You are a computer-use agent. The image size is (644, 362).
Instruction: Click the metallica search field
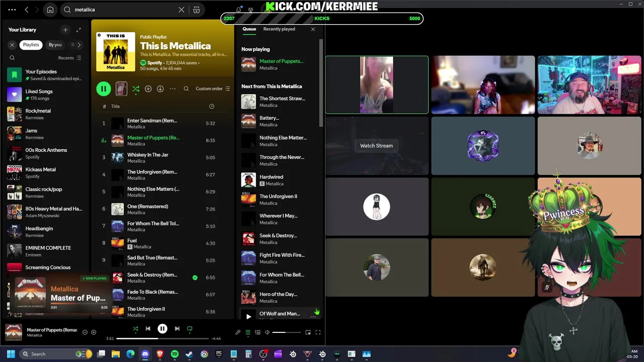[x=123, y=10]
